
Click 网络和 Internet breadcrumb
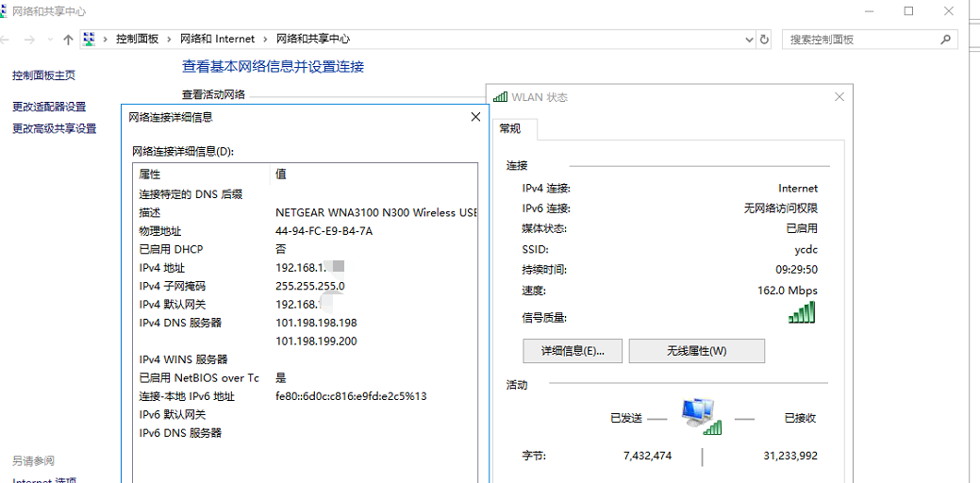point(218,39)
